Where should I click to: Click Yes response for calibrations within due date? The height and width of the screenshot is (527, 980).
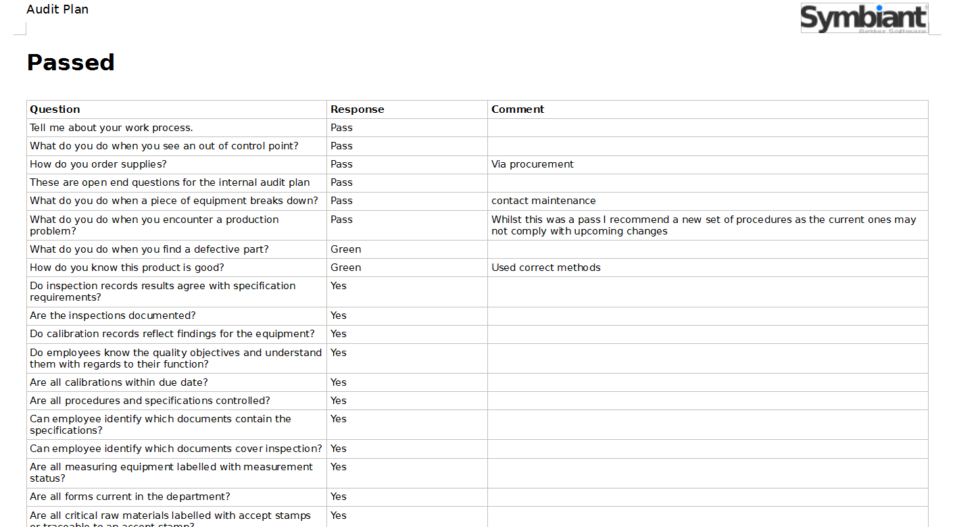click(x=339, y=382)
